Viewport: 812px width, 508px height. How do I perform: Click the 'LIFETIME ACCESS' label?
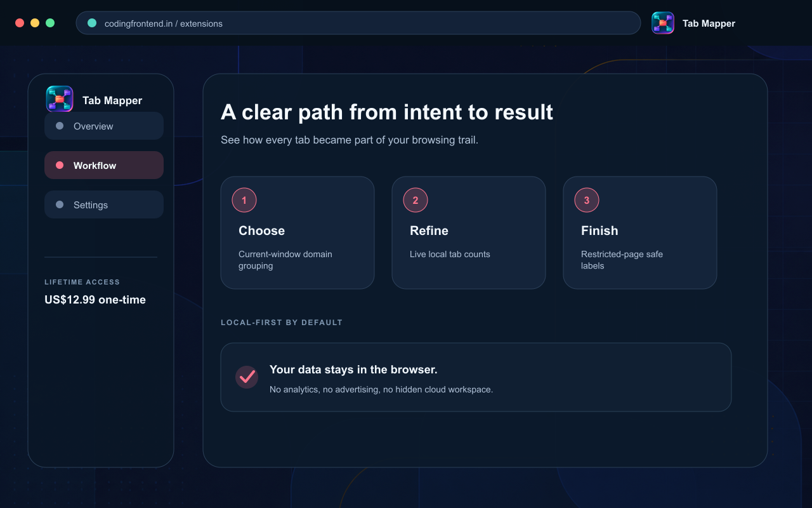[x=82, y=282]
